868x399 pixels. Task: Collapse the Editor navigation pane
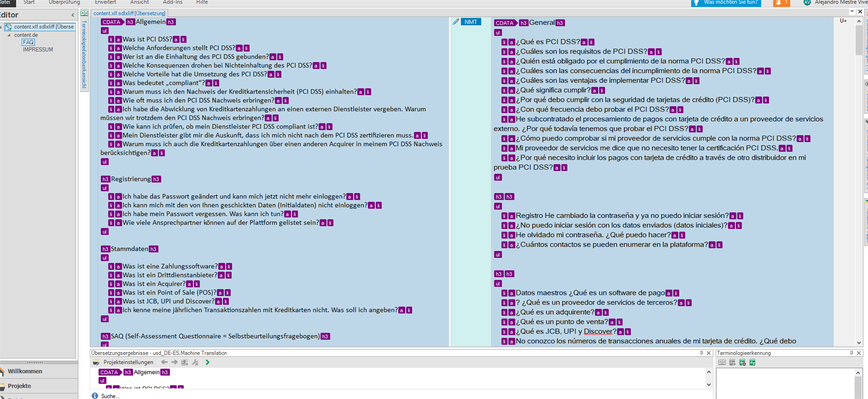73,15
